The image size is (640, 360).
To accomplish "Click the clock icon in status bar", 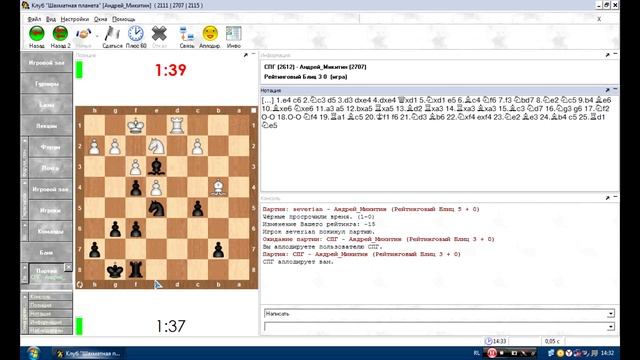I will [x=488, y=341].
